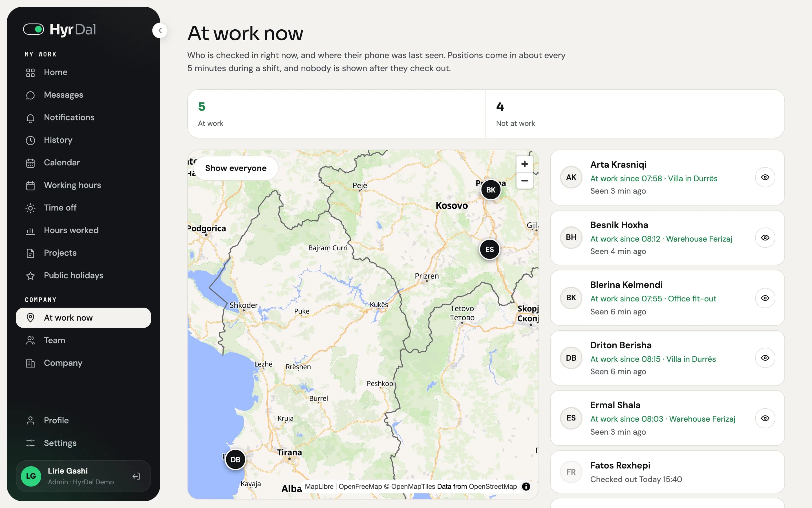
Task: Toggle visibility eye for Ermal Shala
Action: pos(765,418)
